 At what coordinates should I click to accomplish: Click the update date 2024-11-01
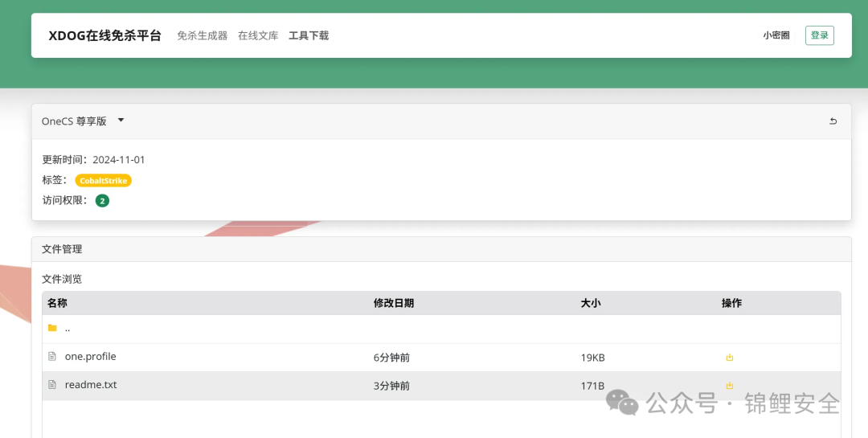pyautogui.click(x=118, y=159)
